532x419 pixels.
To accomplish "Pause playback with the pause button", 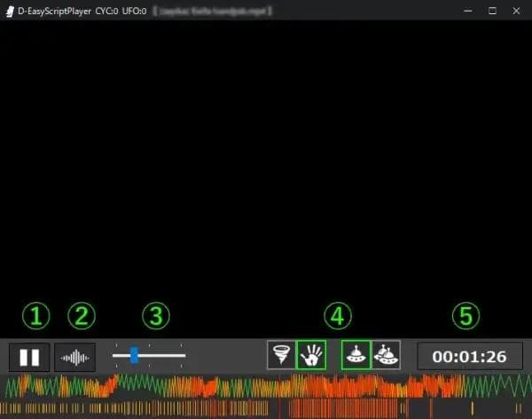I will [x=29, y=357].
